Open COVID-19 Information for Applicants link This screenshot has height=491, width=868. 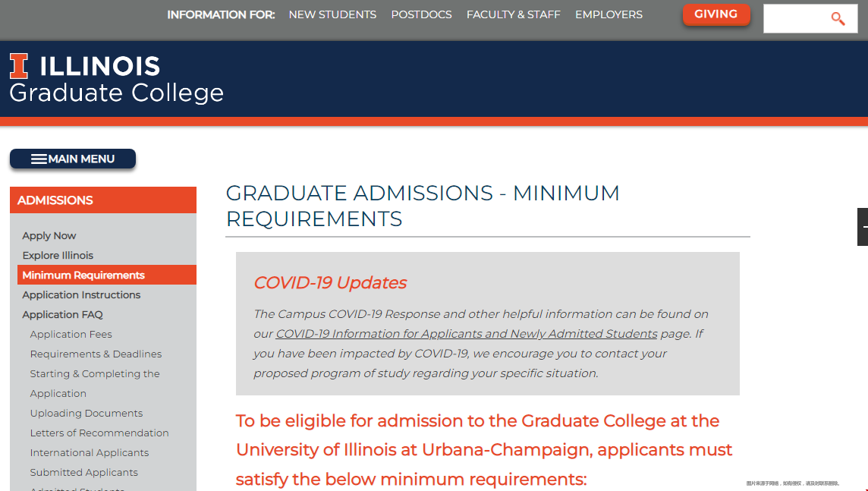click(x=466, y=334)
